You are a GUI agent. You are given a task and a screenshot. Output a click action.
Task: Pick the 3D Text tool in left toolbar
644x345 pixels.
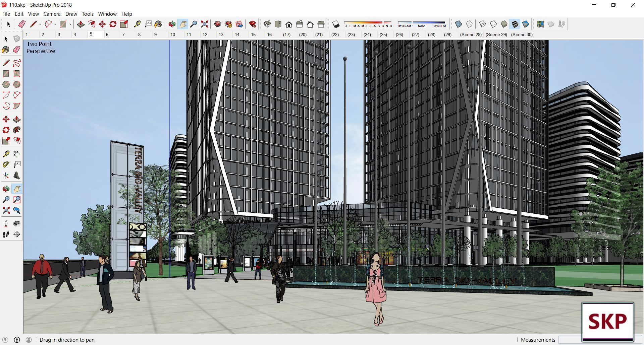[x=17, y=176]
